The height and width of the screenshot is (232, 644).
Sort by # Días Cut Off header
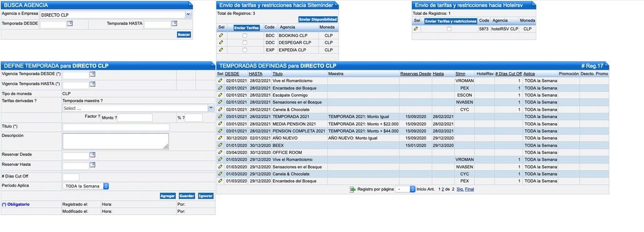(x=508, y=74)
